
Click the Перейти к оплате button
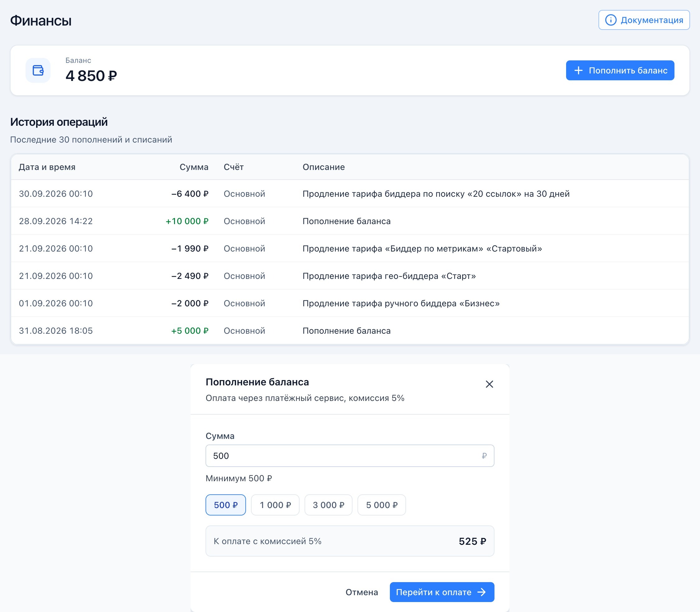(x=442, y=592)
